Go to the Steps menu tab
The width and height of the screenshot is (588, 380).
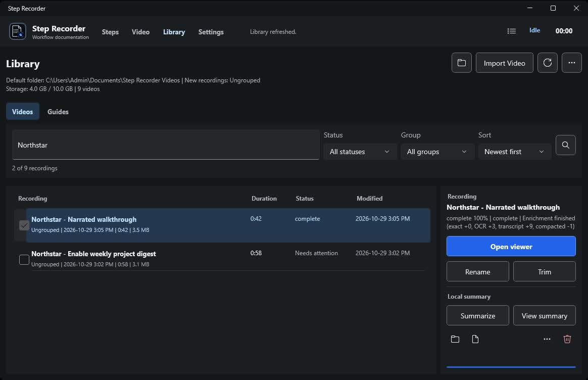(x=110, y=32)
